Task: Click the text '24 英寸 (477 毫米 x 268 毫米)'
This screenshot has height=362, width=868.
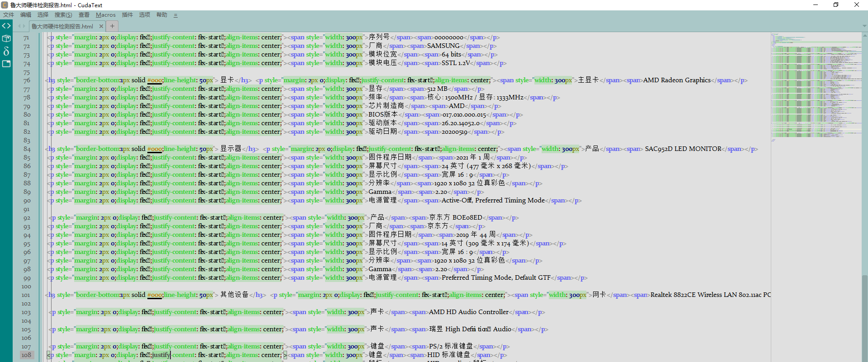Action: (486, 166)
